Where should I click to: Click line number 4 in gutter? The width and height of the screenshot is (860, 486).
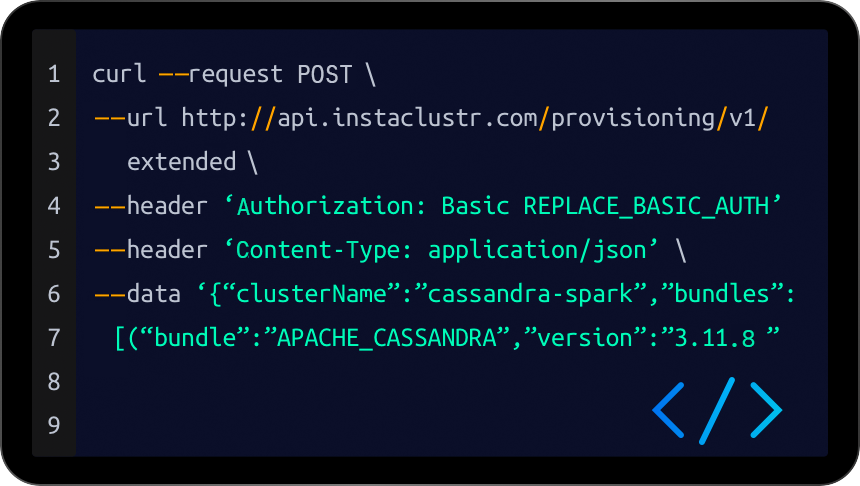pyautogui.click(x=54, y=206)
